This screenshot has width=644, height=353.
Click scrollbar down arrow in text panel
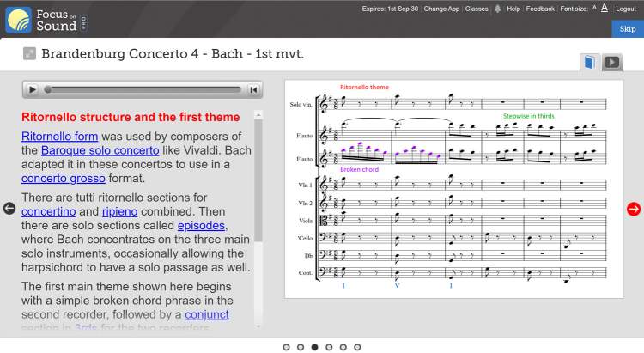[x=258, y=326]
